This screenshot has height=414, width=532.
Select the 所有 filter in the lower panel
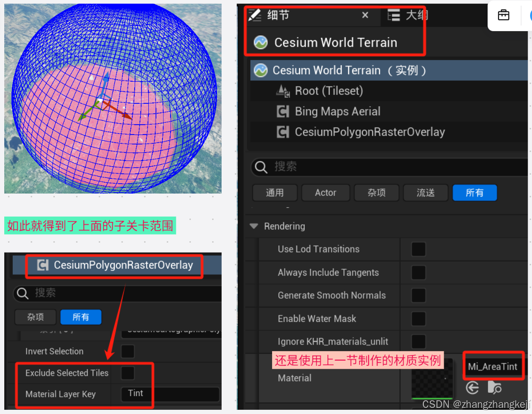coord(81,317)
